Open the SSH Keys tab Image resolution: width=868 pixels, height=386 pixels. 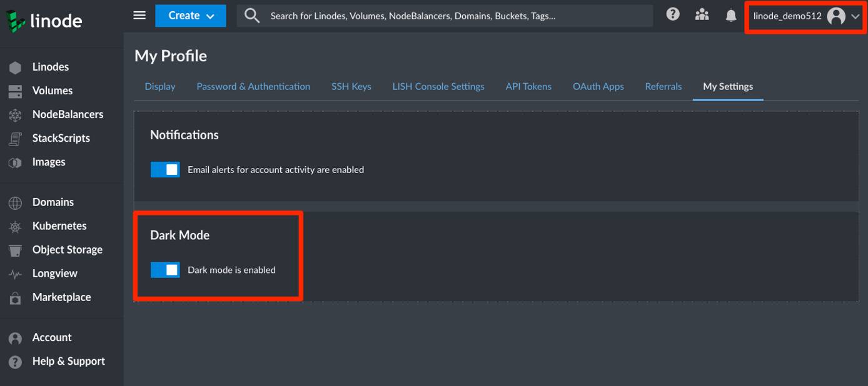click(x=351, y=87)
